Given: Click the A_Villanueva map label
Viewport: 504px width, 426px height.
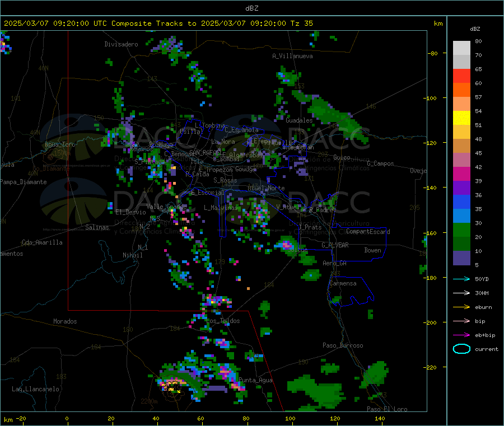Looking at the screenshot, I should point(292,56).
